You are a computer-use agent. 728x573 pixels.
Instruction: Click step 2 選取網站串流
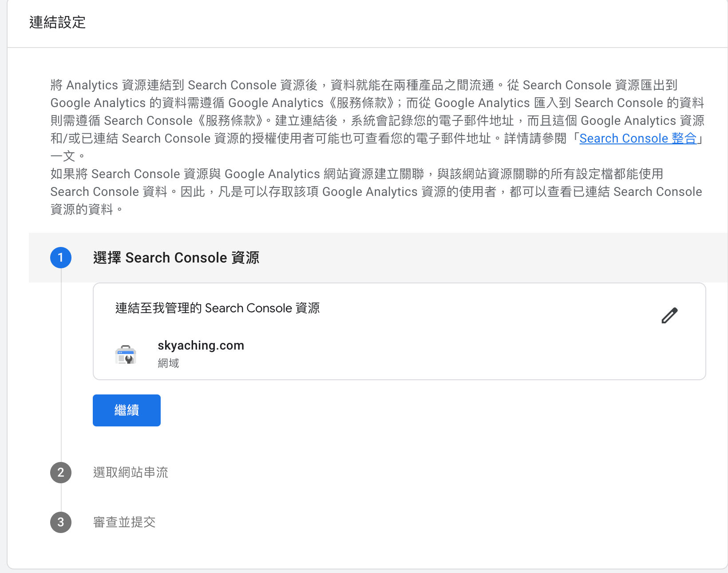click(131, 472)
